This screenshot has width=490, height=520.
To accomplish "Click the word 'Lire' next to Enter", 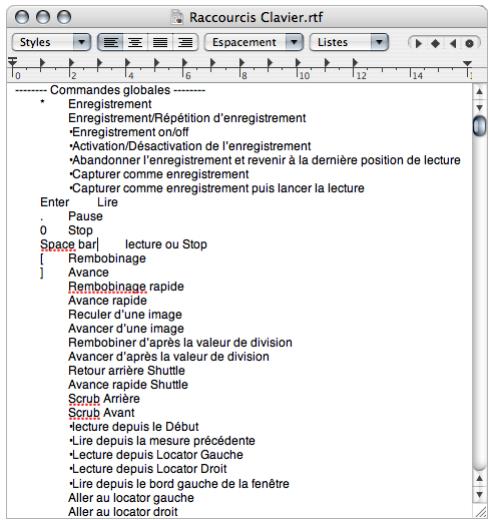I will tap(107, 202).
